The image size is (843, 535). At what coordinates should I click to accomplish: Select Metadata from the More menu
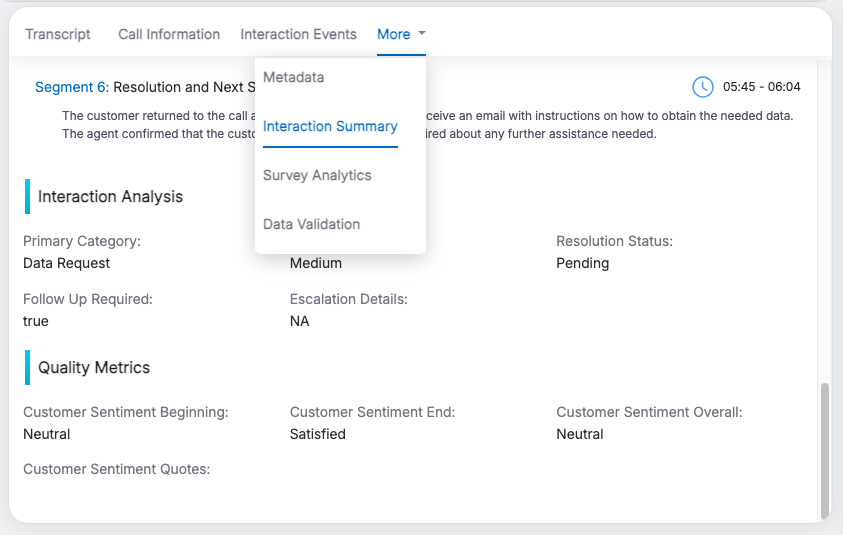[293, 77]
